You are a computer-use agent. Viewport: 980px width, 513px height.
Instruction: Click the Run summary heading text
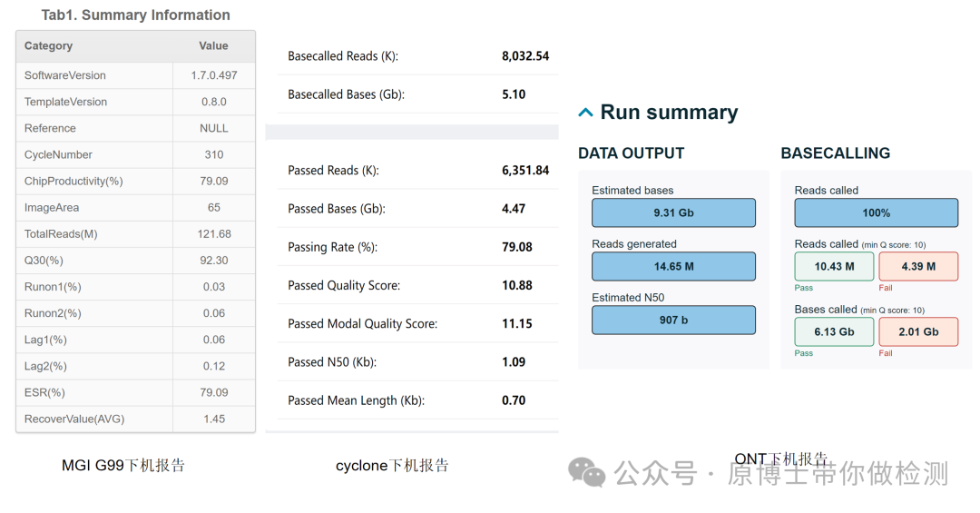pyautogui.click(x=669, y=113)
